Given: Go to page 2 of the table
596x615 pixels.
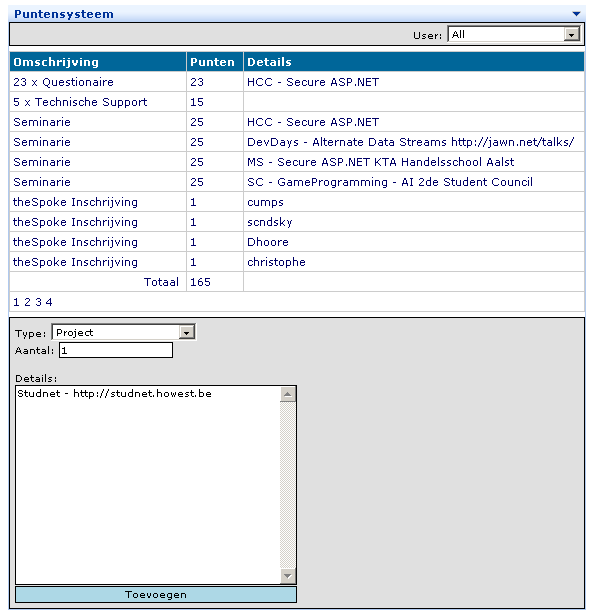Looking at the screenshot, I should 27,302.
